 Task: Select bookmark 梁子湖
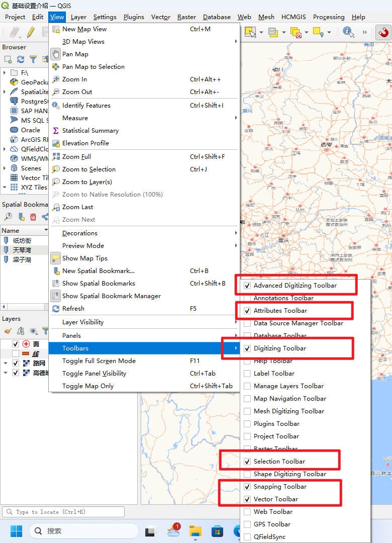pos(22,259)
